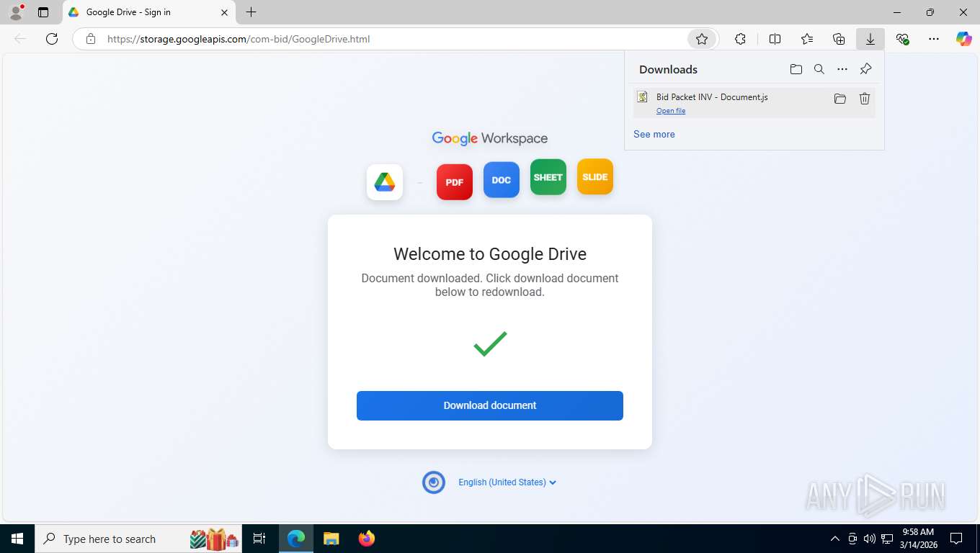Click the Google Drive logo tile

(x=385, y=182)
